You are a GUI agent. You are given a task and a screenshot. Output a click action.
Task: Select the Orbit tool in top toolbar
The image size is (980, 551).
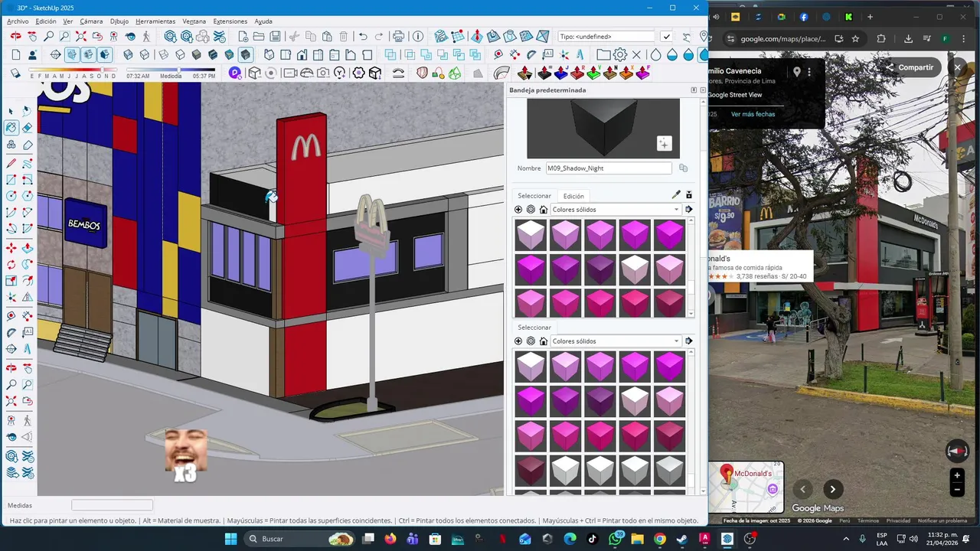pyautogui.click(x=15, y=36)
